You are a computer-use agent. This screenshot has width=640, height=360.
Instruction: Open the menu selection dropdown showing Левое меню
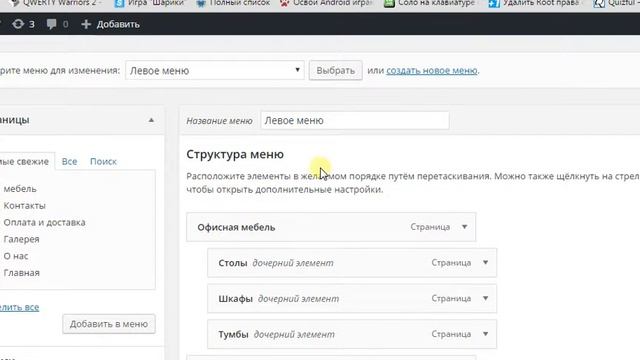tap(215, 70)
